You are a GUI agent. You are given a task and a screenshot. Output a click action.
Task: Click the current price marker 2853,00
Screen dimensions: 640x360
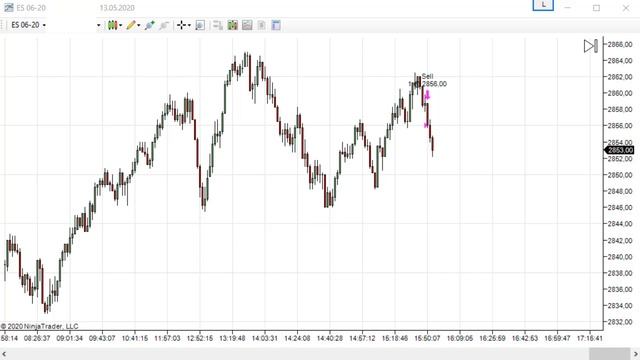619,150
